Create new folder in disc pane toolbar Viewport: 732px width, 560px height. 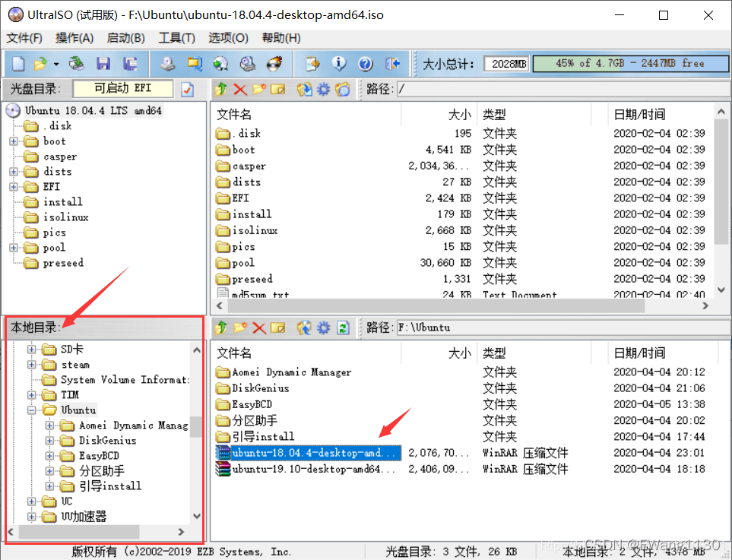[x=259, y=89]
